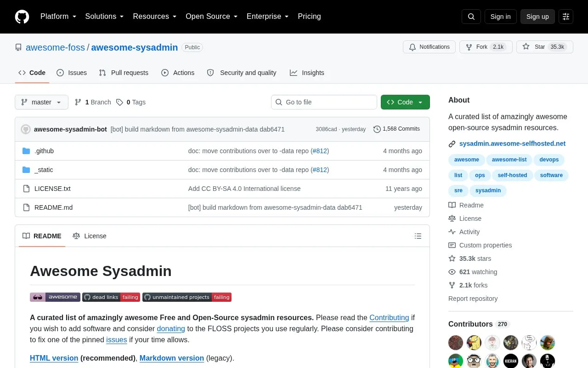
Task: Expand the Platform menu
Action: 58,17
